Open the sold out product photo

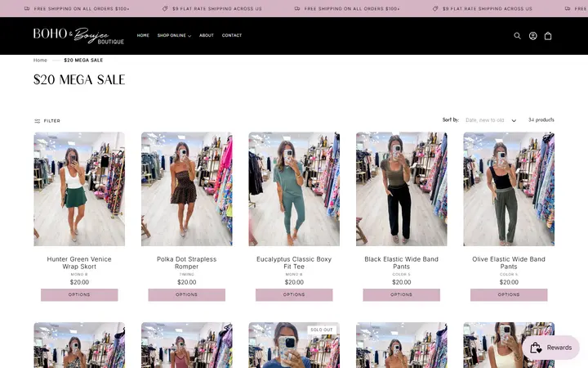point(294,345)
